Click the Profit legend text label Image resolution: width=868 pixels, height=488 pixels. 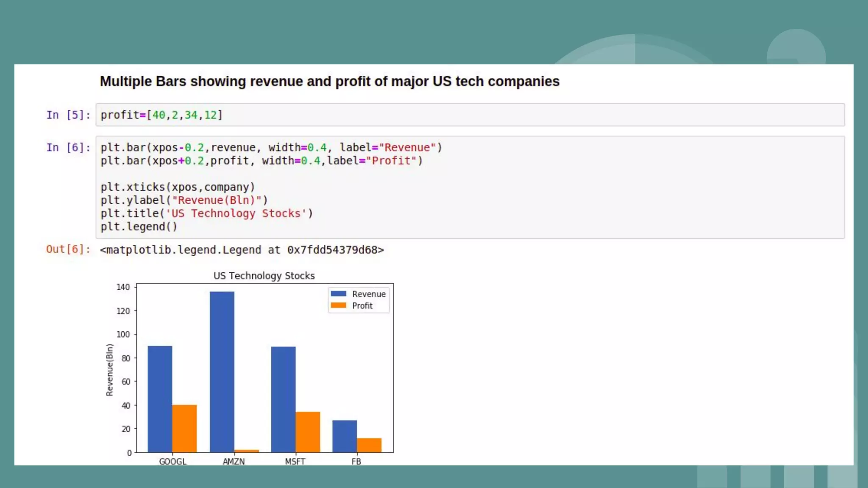[362, 306]
